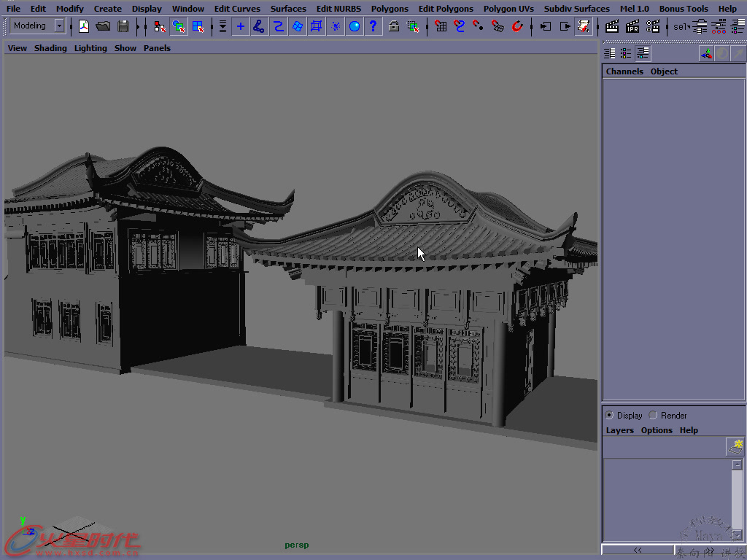
Task: Select the Render radio button in Layers panel
Action: pos(652,415)
